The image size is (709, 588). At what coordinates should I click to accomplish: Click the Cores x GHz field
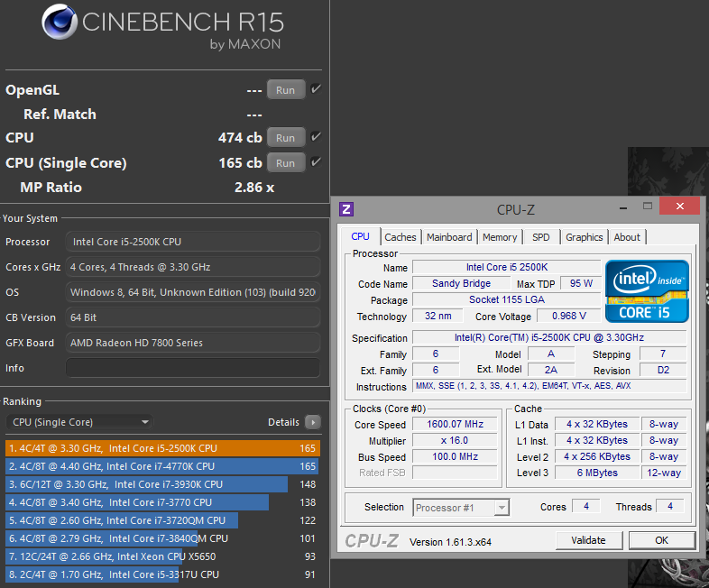tap(193, 267)
